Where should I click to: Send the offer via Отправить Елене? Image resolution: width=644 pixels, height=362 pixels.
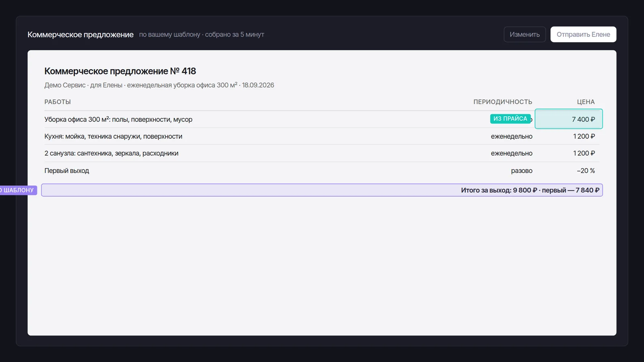(x=583, y=34)
